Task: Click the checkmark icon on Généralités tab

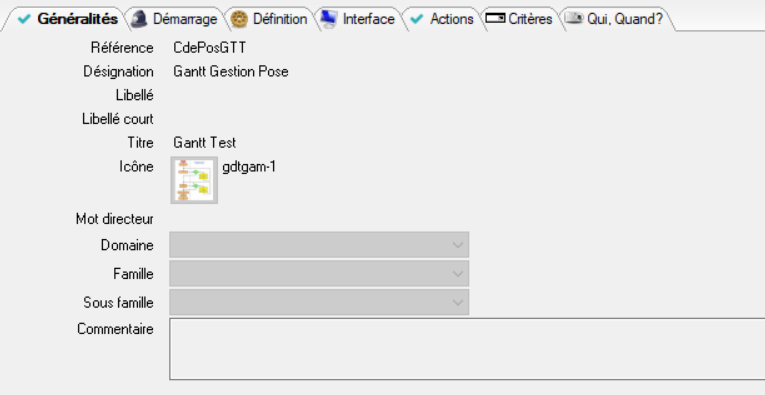Action: 23,19
